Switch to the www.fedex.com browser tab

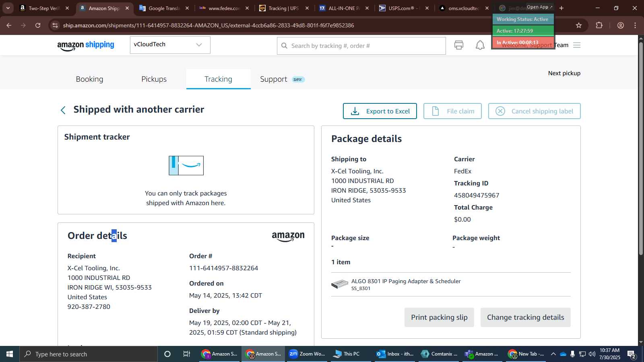coord(224,8)
